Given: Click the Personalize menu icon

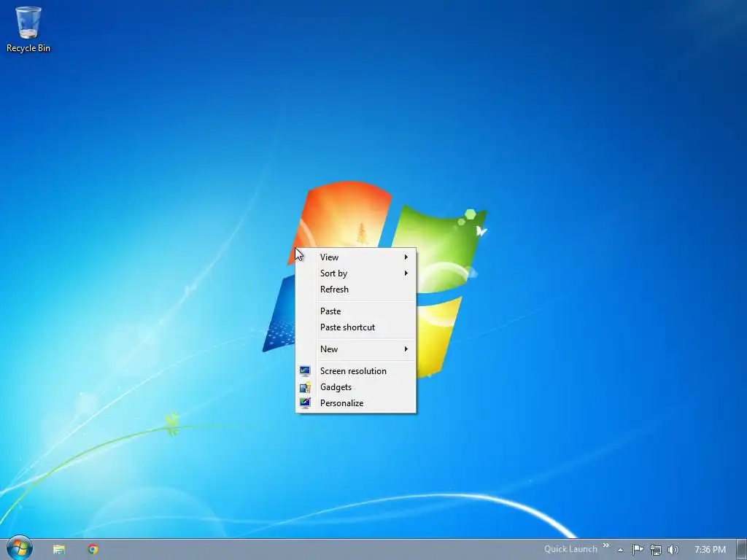Looking at the screenshot, I should click(305, 402).
